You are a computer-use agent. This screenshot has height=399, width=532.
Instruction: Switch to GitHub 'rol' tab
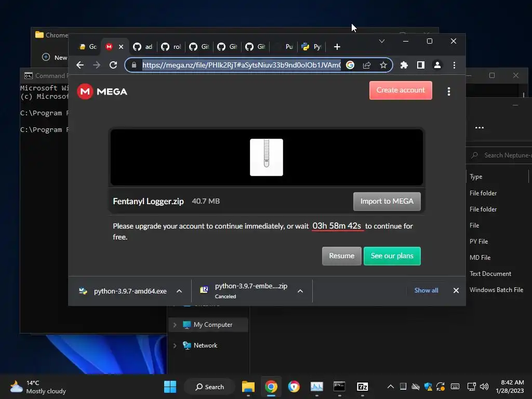(x=171, y=47)
